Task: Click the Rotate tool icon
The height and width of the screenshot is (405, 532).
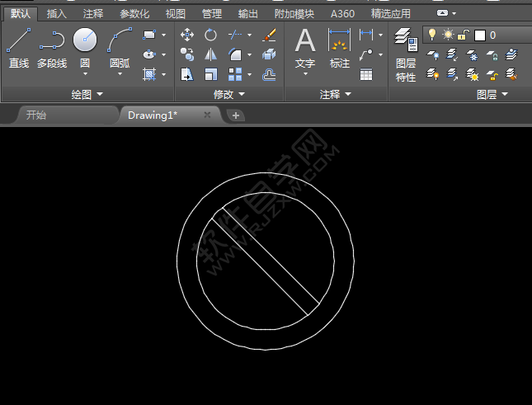Action: (210, 35)
